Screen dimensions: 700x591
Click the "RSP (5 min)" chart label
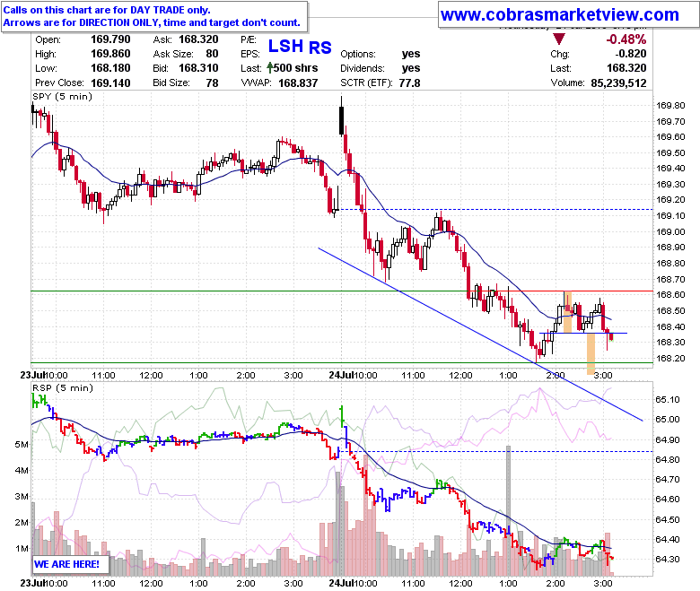[63, 388]
